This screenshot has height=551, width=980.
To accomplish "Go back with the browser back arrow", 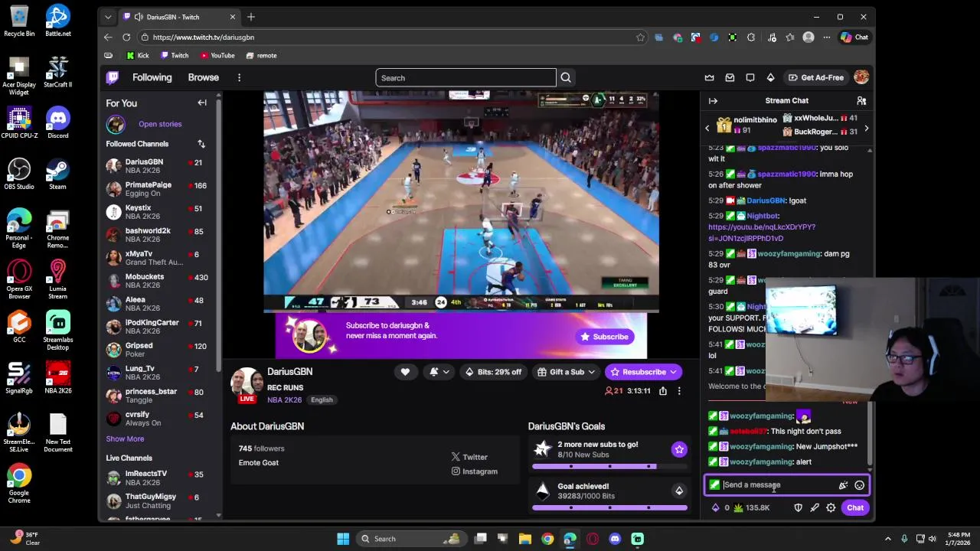I will pos(108,37).
